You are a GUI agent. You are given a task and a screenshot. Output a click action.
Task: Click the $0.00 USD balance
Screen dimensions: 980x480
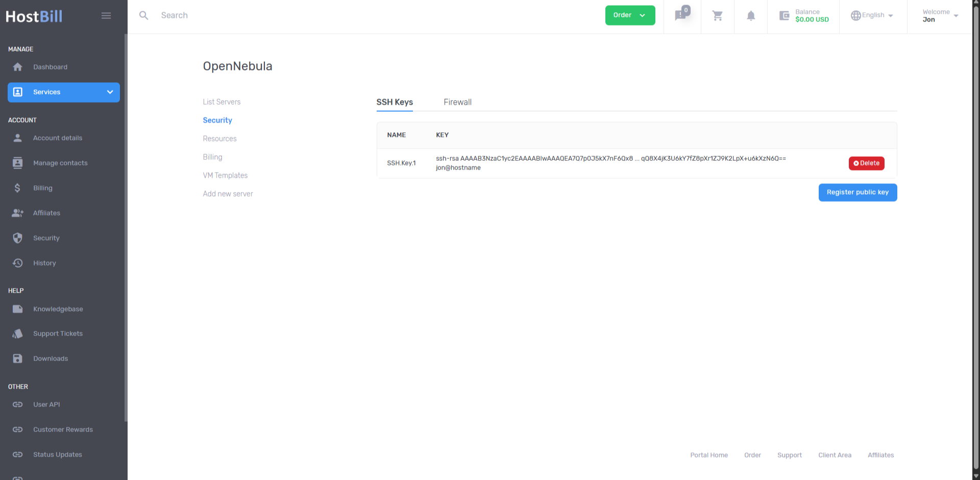pos(812,19)
